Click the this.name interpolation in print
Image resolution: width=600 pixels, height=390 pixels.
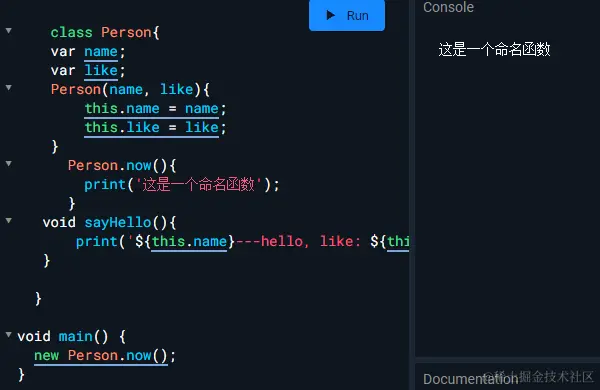click(189, 242)
